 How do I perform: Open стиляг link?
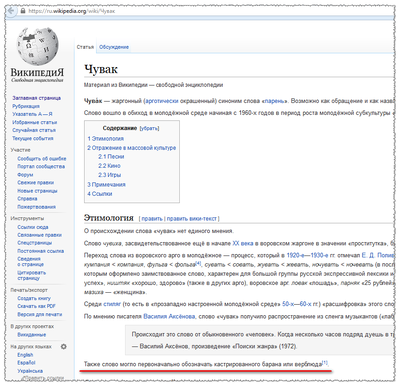112,304
